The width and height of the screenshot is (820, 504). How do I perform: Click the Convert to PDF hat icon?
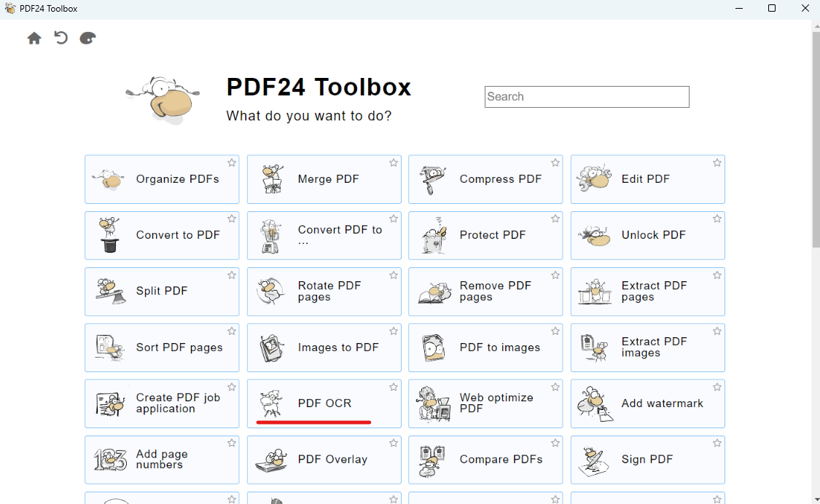click(x=110, y=235)
